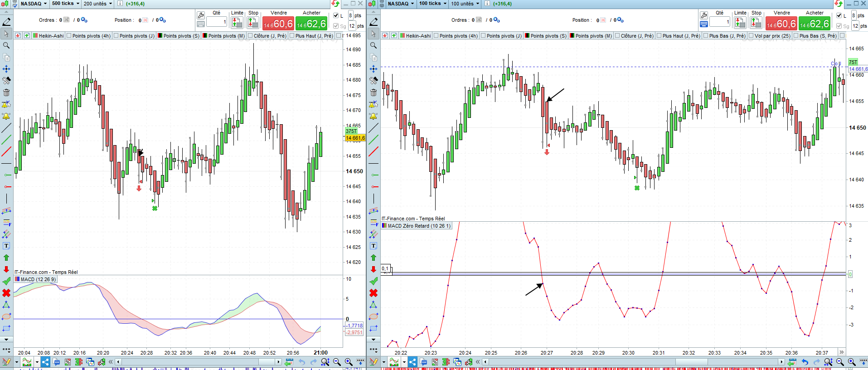The height and width of the screenshot is (370, 868).
Task: Click the red X cross tool in left chart
Action: tap(6, 293)
